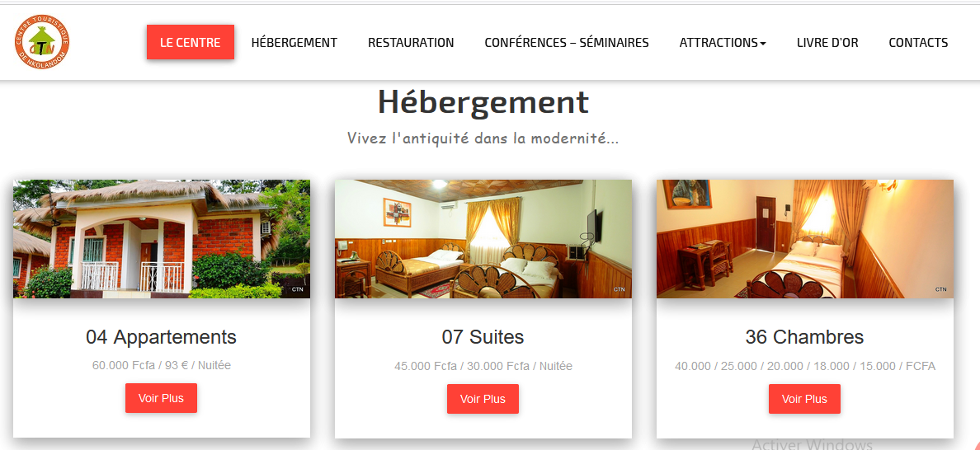Select the 07 Suites heading
The height and width of the screenshot is (450, 980).
tap(483, 337)
